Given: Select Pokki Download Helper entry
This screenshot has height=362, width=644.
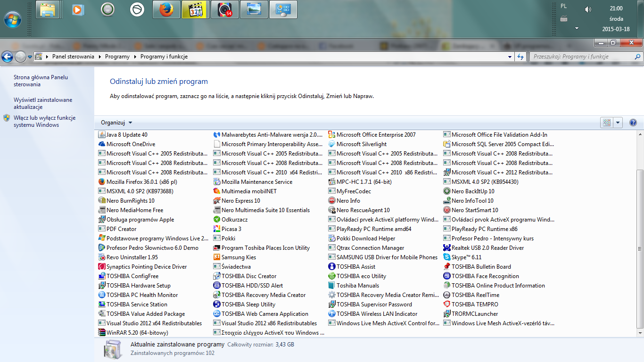Looking at the screenshot, I should pyautogui.click(x=362, y=239).
